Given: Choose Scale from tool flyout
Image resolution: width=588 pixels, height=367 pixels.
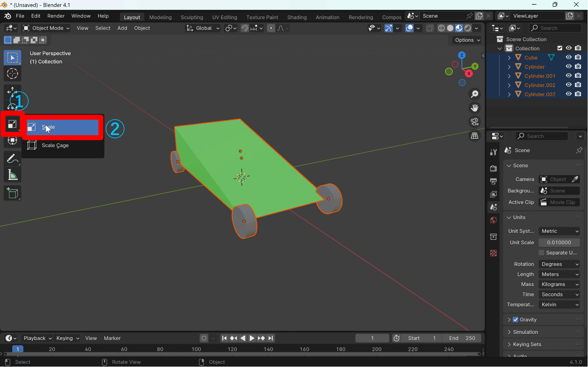Looking at the screenshot, I should tap(63, 127).
